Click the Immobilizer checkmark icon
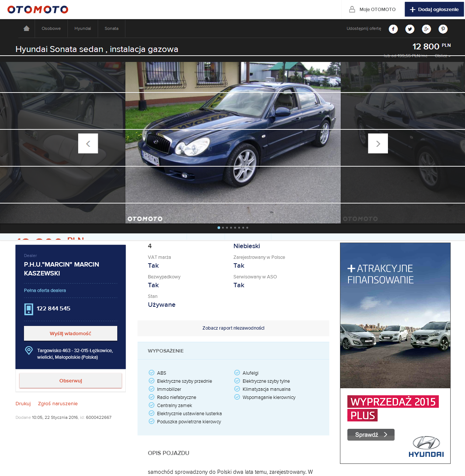This screenshot has width=465, height=476. coord(151,389)
